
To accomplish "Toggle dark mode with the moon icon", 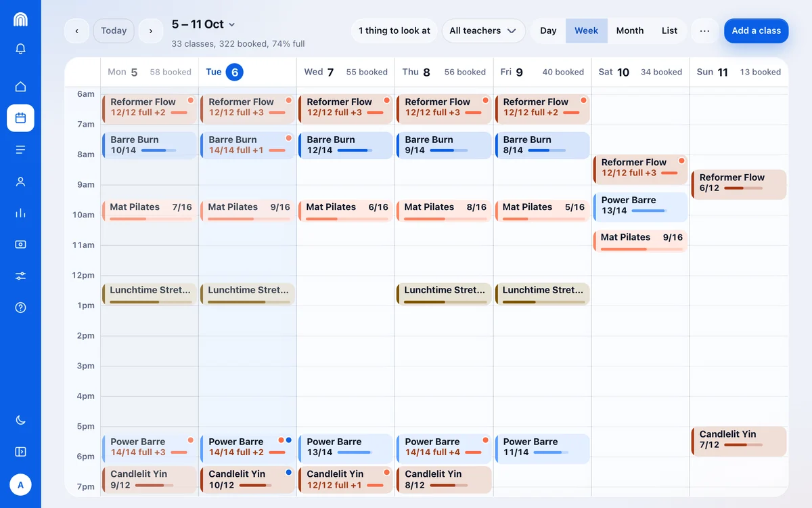I will 20,420.
